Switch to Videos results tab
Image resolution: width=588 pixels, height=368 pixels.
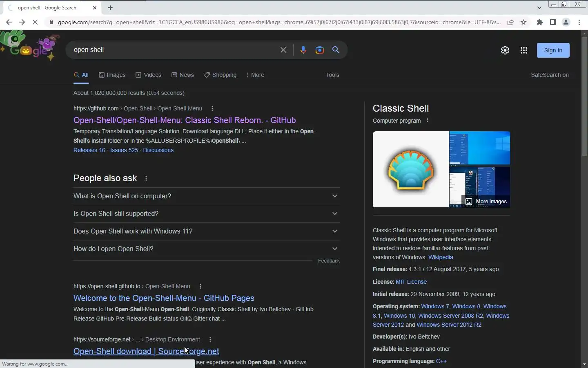point(149,75)
